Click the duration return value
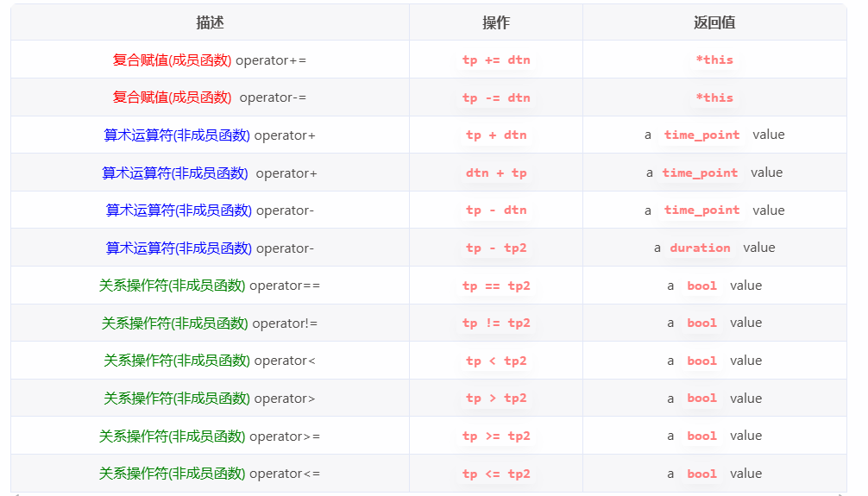The height and width of the screenshot is (496, 868). pos(700,248)
